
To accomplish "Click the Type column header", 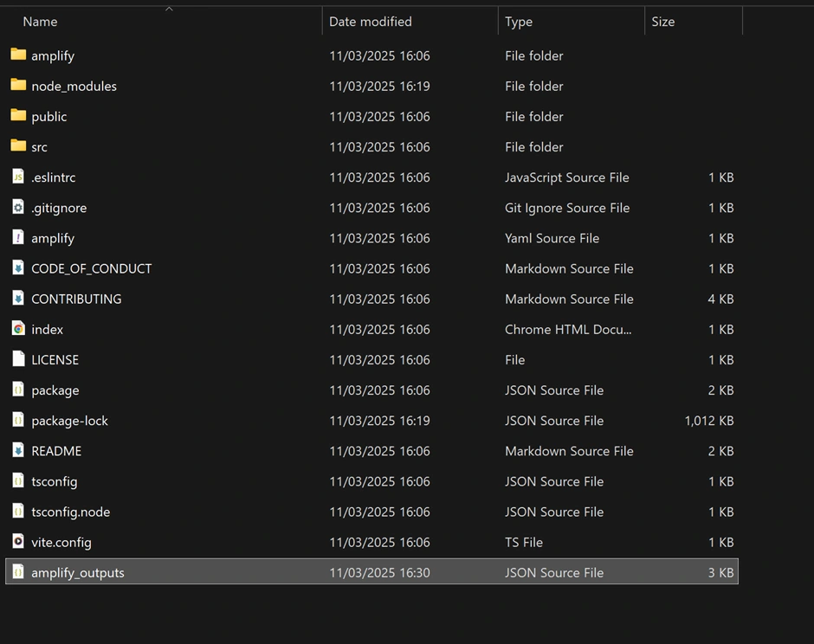I will click(519, 22).
